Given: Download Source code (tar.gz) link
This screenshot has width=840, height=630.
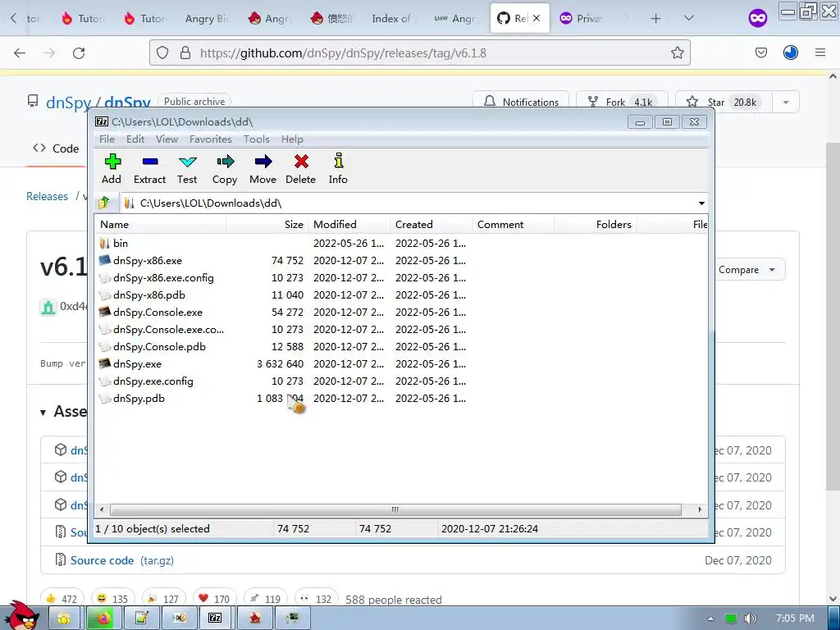Looking at the screenshot, I should click(x=122, y=560).
